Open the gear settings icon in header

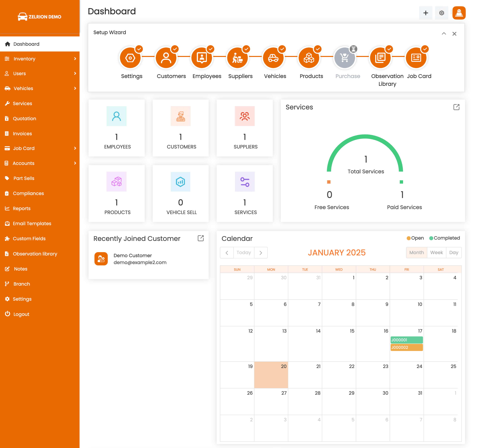coord(442,13)
